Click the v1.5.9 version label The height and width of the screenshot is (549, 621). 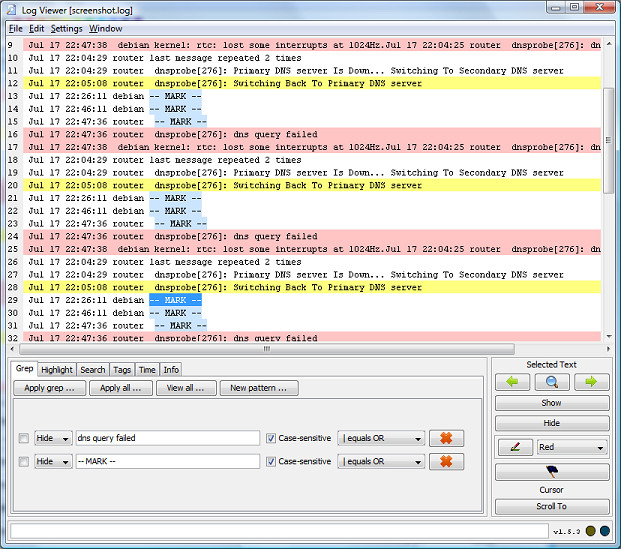(x=567, y=531)
